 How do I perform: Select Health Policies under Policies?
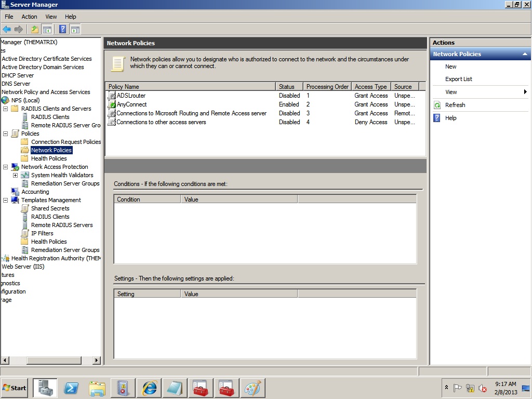[49, 158]
